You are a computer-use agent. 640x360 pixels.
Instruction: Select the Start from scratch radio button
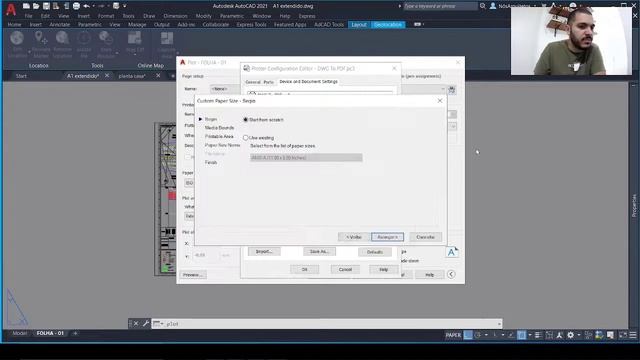coord(245,120)
